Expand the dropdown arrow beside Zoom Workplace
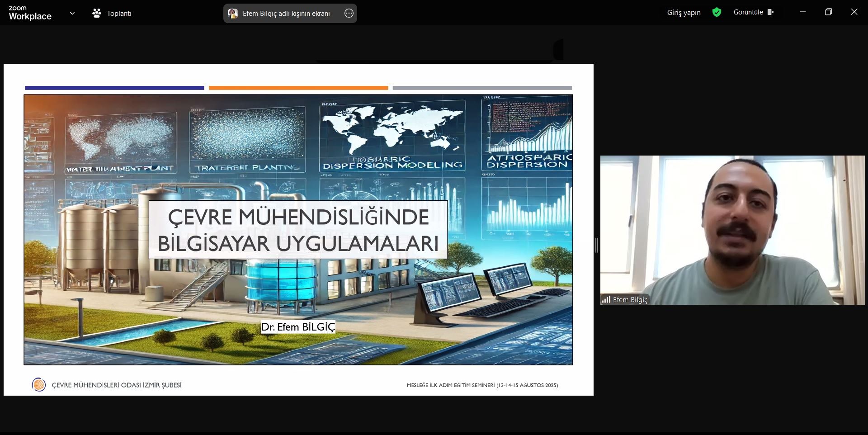 pos(72,14)
